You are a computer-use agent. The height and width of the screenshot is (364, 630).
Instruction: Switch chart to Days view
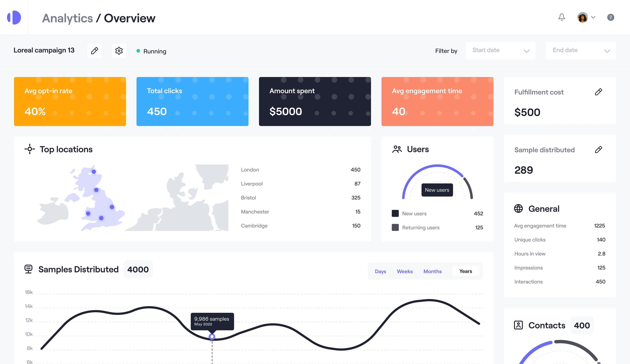coord(380,271)
